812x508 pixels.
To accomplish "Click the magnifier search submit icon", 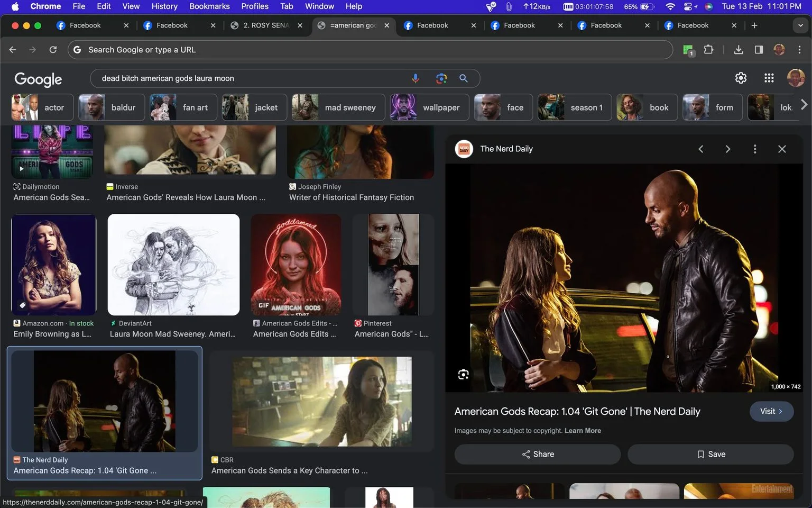I will pos(464,78).
